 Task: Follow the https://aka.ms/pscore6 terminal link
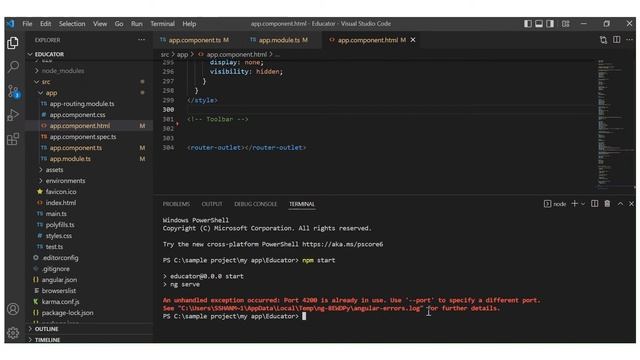[342, 244]
